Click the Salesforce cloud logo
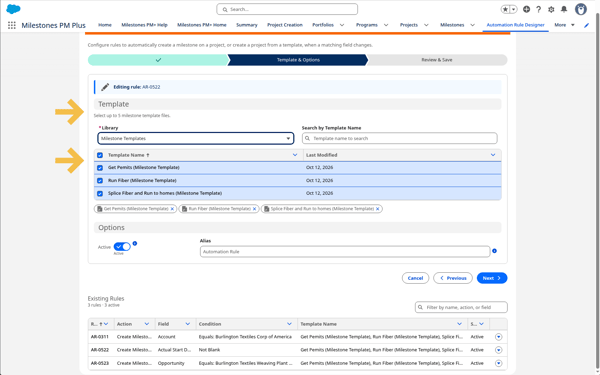Image resolution: width=600 pixels, height=375 pixels. pos(13,9)
